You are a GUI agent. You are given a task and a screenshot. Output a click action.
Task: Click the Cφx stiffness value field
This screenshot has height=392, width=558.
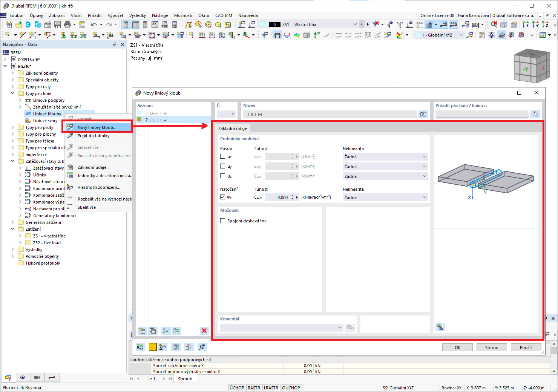tap(277, 197)
